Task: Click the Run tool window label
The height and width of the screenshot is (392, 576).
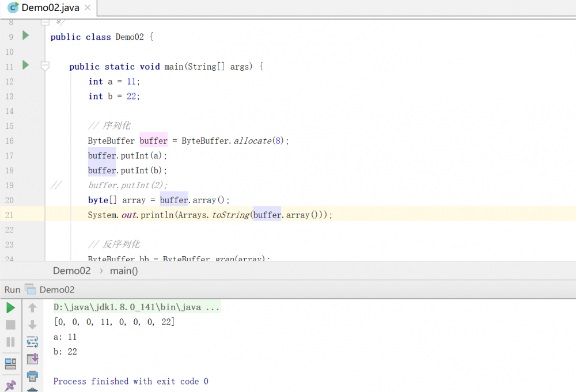Action: [x=12, y=290]
